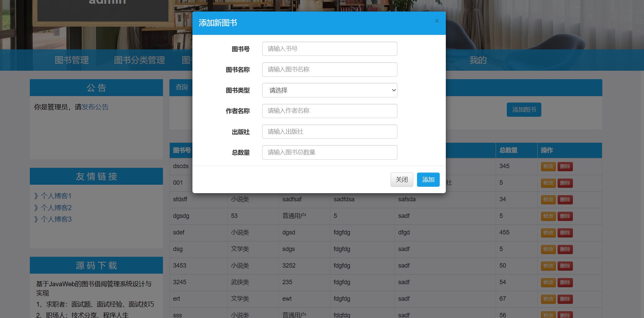Click the 添加图书 button behind the dialog
The width and height of the screenshot is (644, 318).
tap(524, 110)
